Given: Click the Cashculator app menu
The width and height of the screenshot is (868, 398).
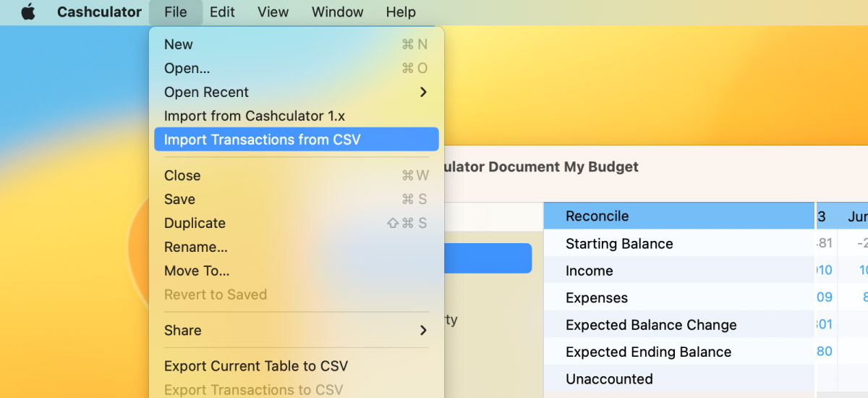Looking at the screenshot, I should [100, 12].
